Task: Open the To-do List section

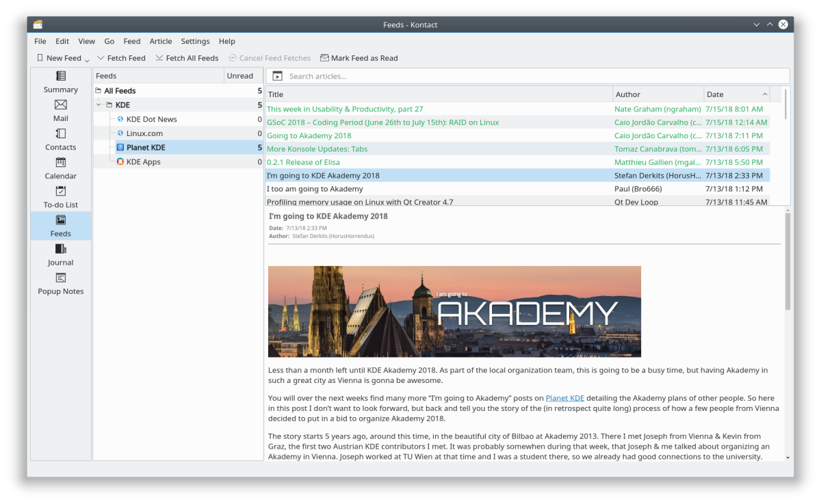Action: pos(61,197)
